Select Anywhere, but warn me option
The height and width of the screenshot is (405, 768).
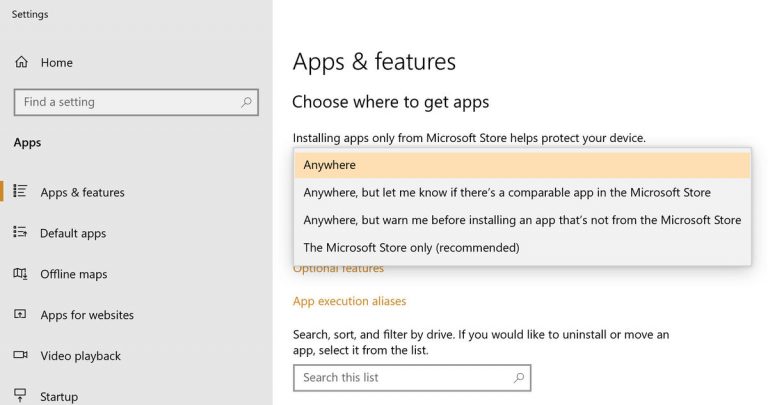[x=522, y=220]
